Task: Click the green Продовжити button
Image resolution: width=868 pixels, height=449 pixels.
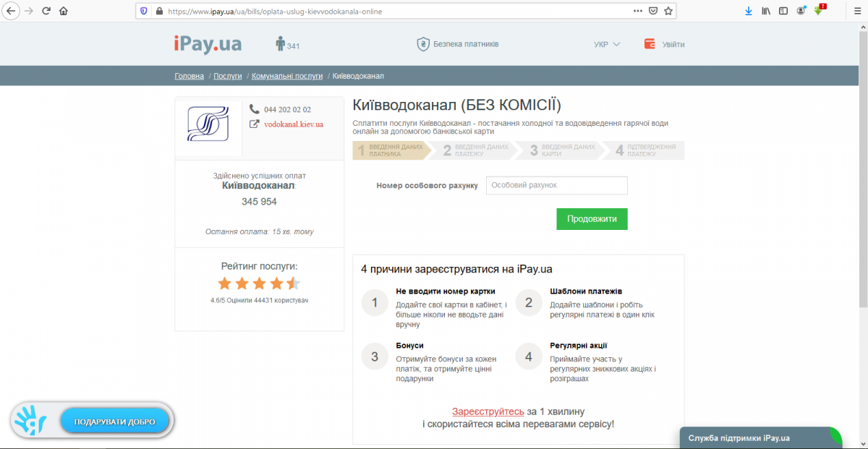Action: point(592,219)
